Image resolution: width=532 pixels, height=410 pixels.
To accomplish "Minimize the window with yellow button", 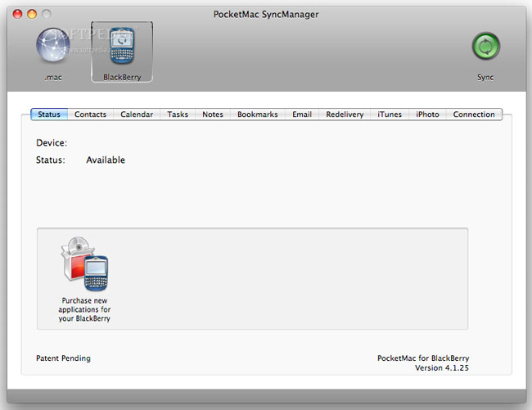I will click(x=32, y=14).
